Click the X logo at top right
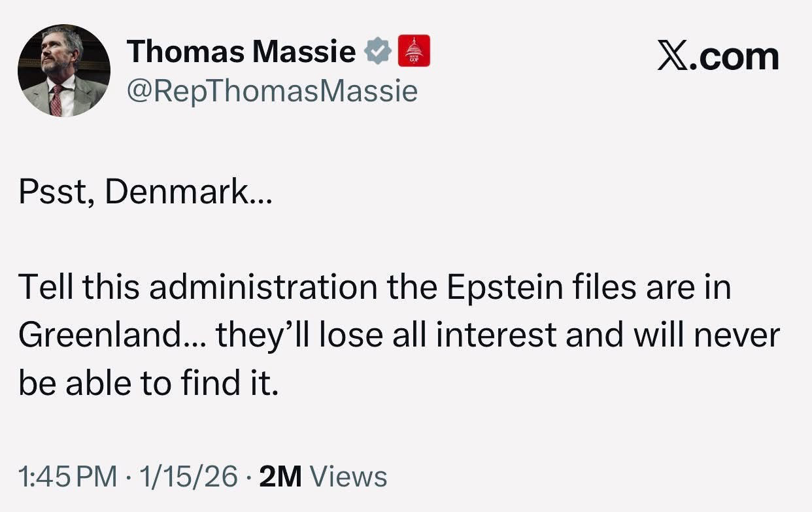The height and width of the screenshot is (512, 812). pos(675,58)
